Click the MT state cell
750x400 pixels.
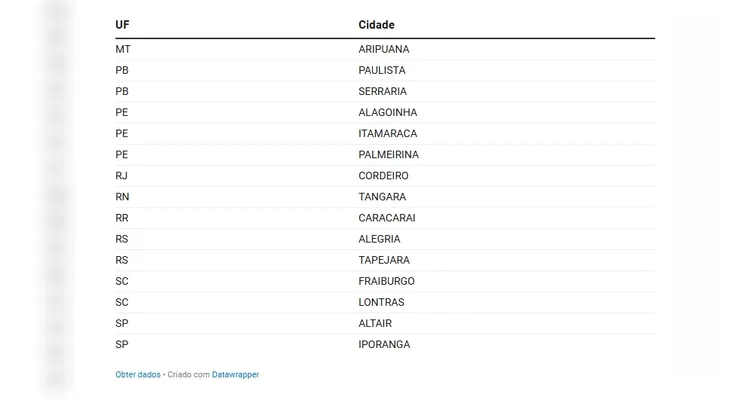[x=123, y=49]
